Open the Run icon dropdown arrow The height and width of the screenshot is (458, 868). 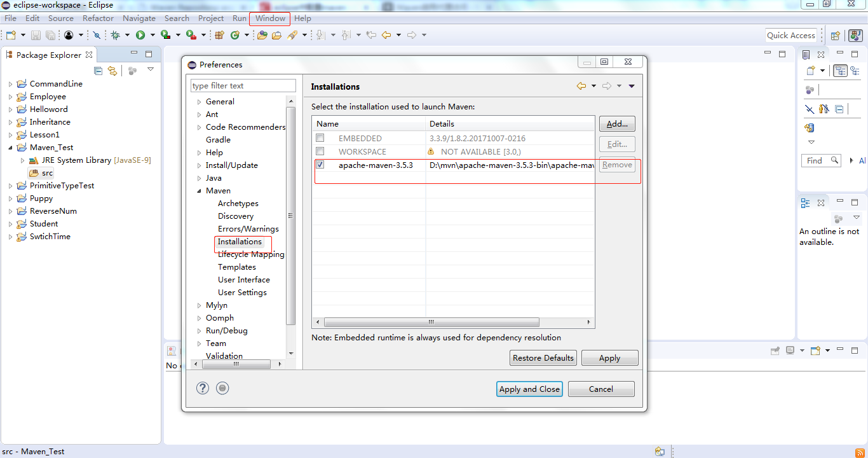point(151,35)
